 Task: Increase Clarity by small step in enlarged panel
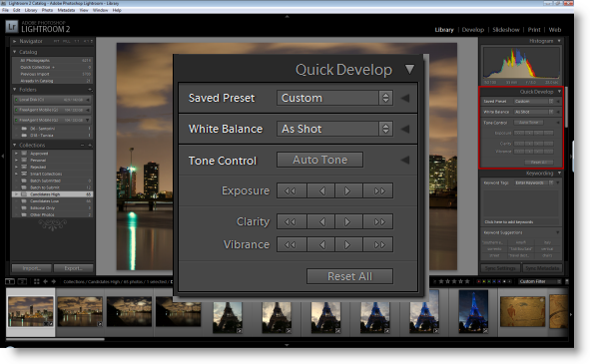(x=348, y=221)
